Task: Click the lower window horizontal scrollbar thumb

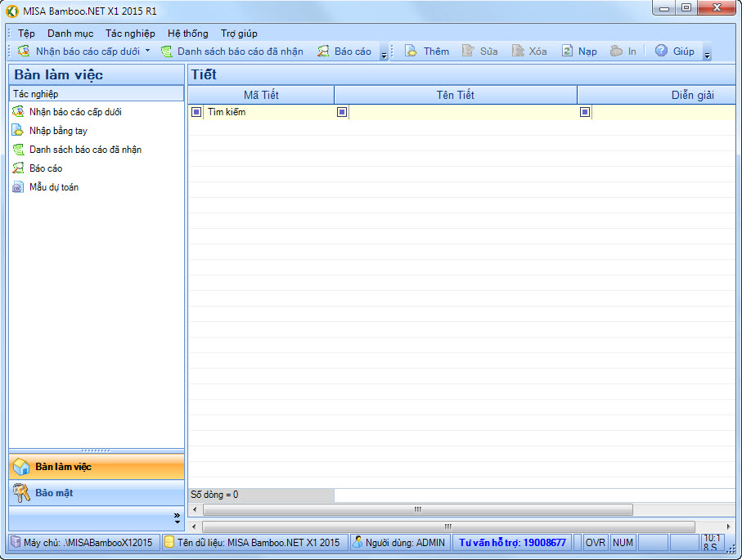Action: pyautogui.click(x=448, y=526)
